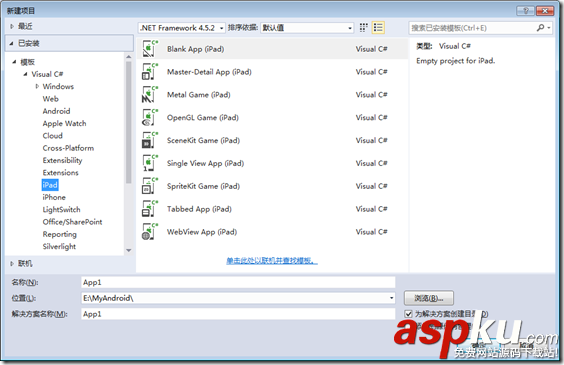This screenshot has width=564, height=365.
Task: Select the SceneKit Game (iPad) template icon
Action: pos(150,140)
